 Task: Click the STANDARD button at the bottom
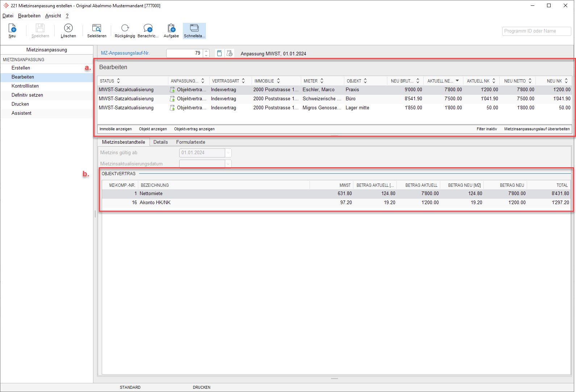point(130,387)
